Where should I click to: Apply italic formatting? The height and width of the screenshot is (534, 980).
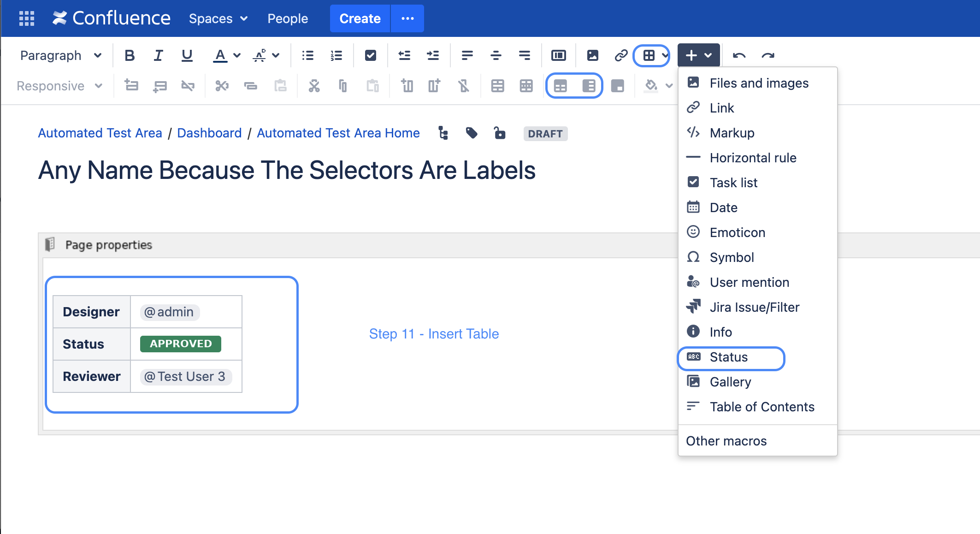click(x=158, y=55)
